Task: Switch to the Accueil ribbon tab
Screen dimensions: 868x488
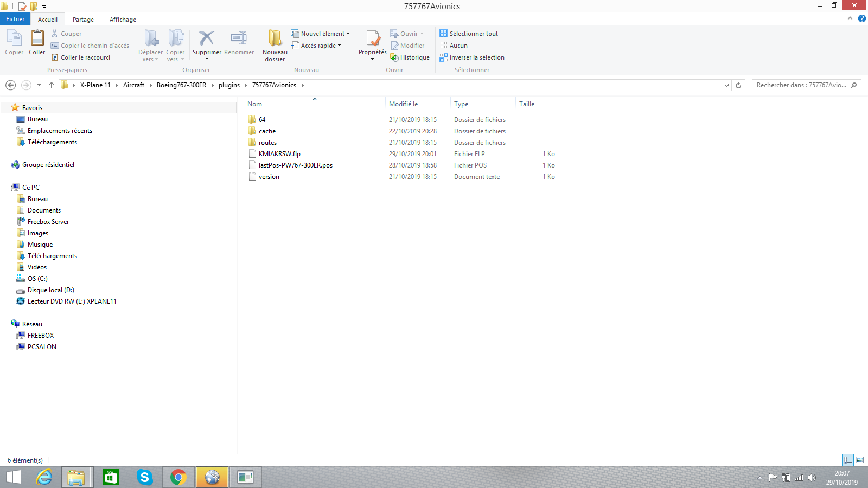Action: coord(48,20)
